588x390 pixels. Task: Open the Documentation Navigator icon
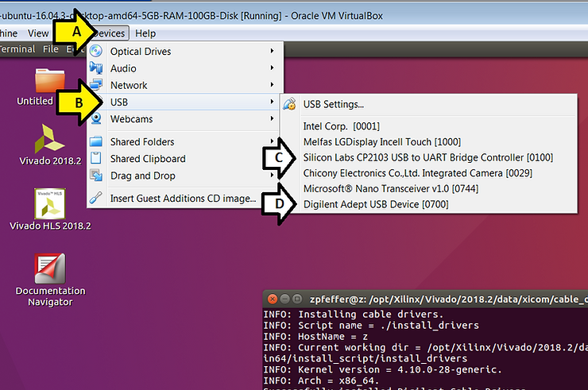point(50,270)
